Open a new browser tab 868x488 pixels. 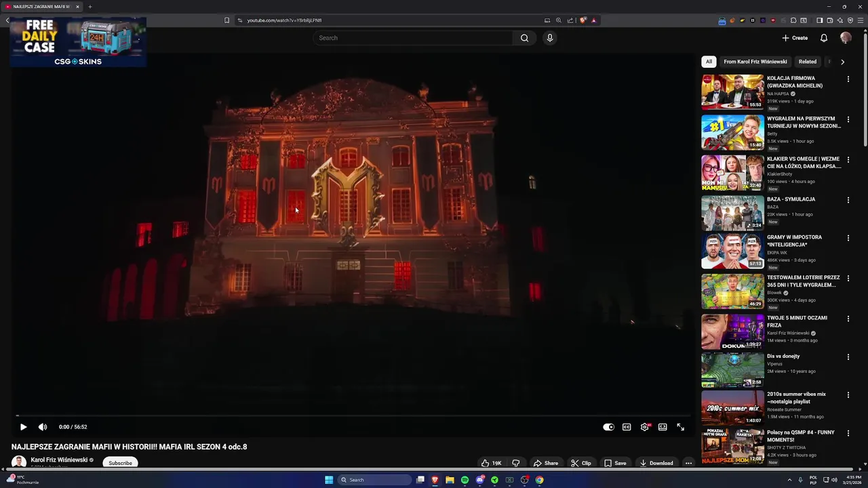click(x=90, y=7)
